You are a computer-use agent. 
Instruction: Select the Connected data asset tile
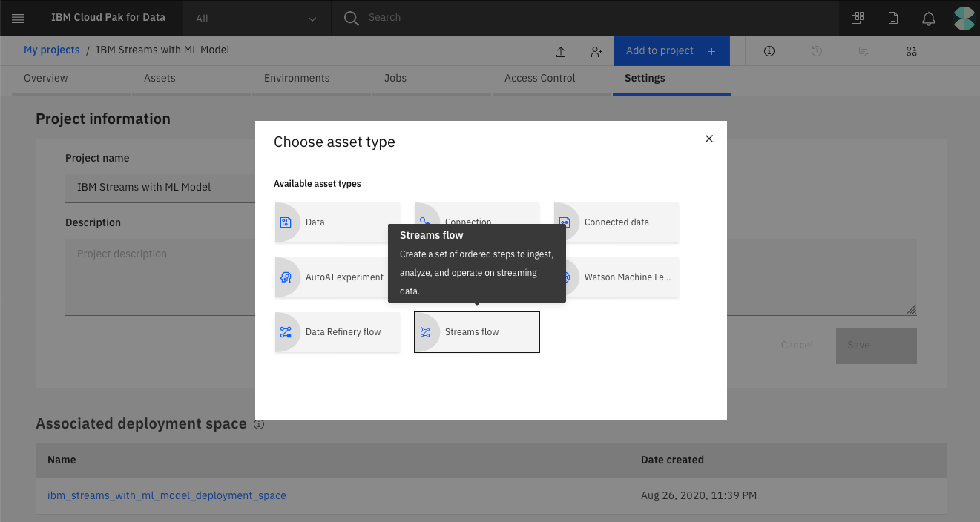pyautogui.click(x=616, y=222)
